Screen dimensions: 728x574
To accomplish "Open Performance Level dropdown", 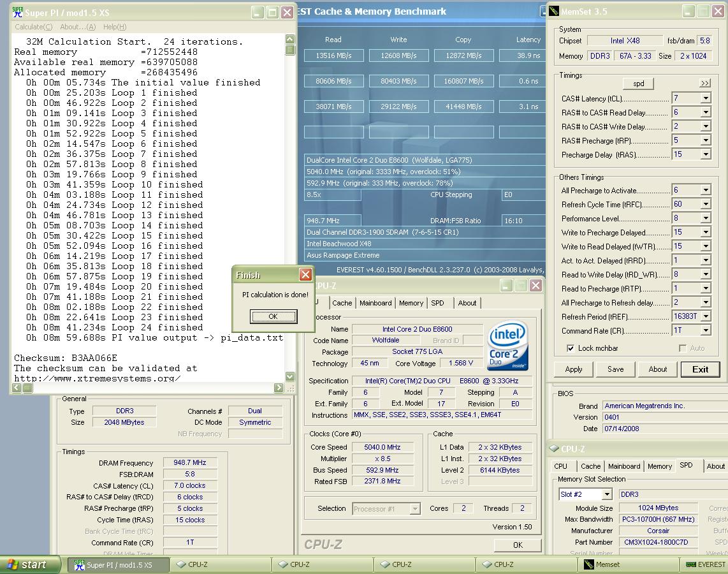I will click(x=706, y=218).
